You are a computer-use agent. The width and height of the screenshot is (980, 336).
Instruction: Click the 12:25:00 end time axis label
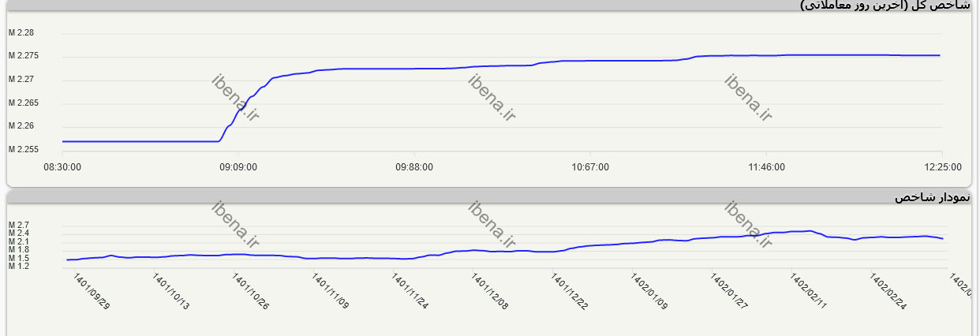(943, 166)
